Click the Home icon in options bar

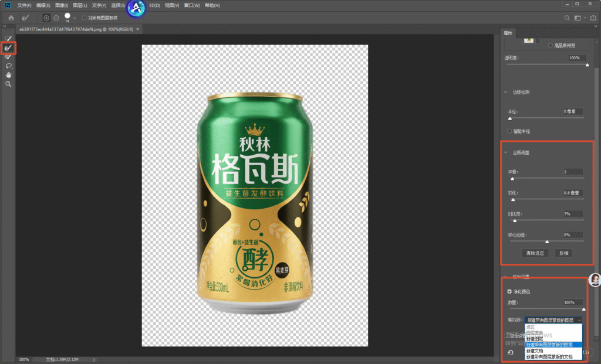(11, 18)
